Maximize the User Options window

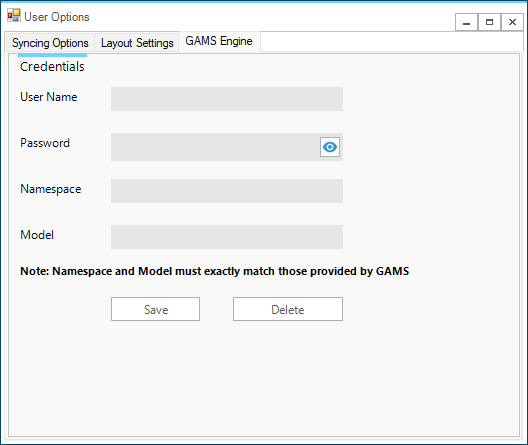click(x=489, y=22)
